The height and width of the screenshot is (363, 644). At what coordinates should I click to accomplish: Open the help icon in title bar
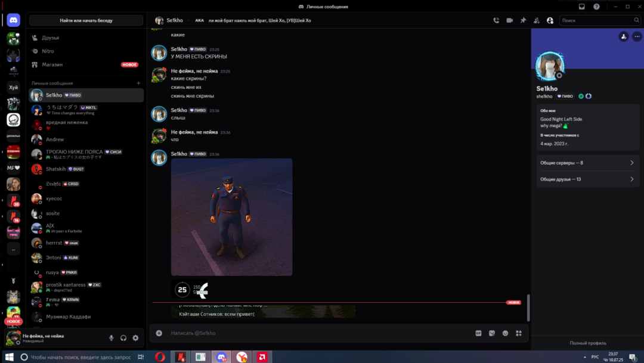pos(596,7)
